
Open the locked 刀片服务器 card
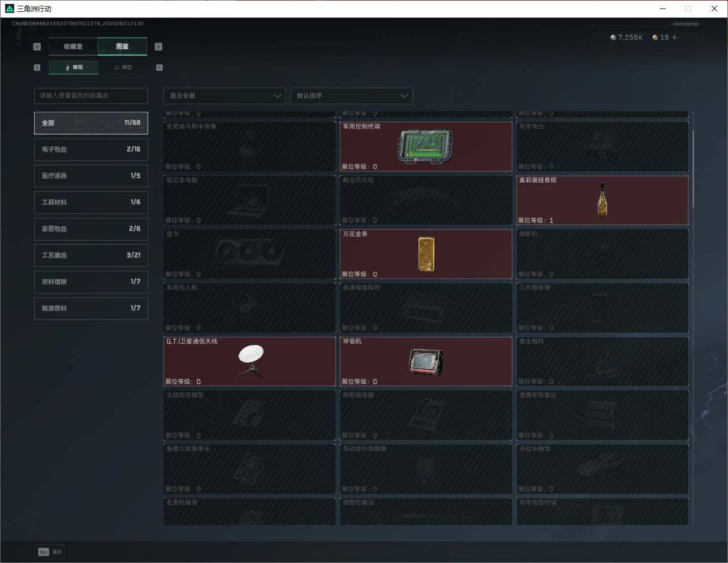tap(603, 308)
